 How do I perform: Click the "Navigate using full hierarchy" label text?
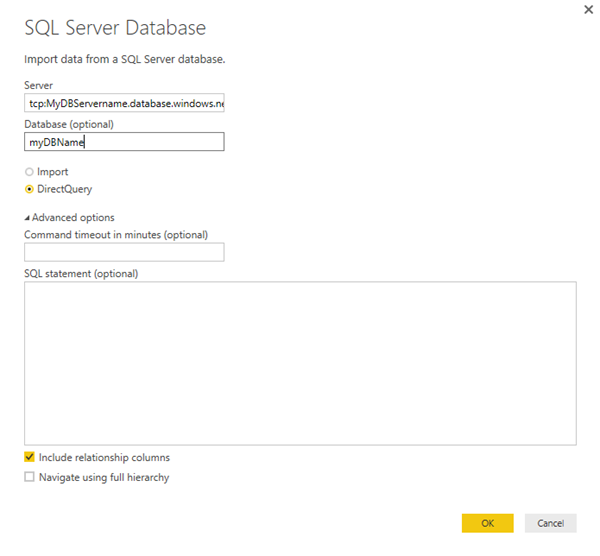[104, 477]
